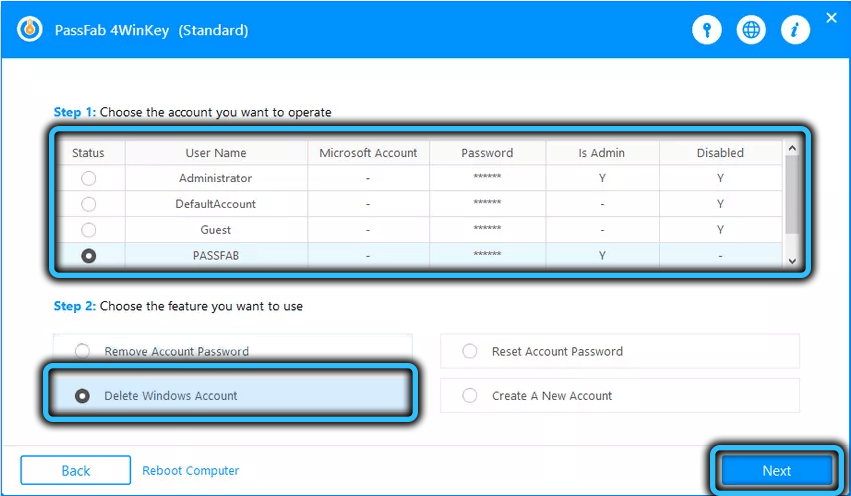This screenshot has width=851, height=496.
Task: Go back with the Back button
Action: (76, 470)
